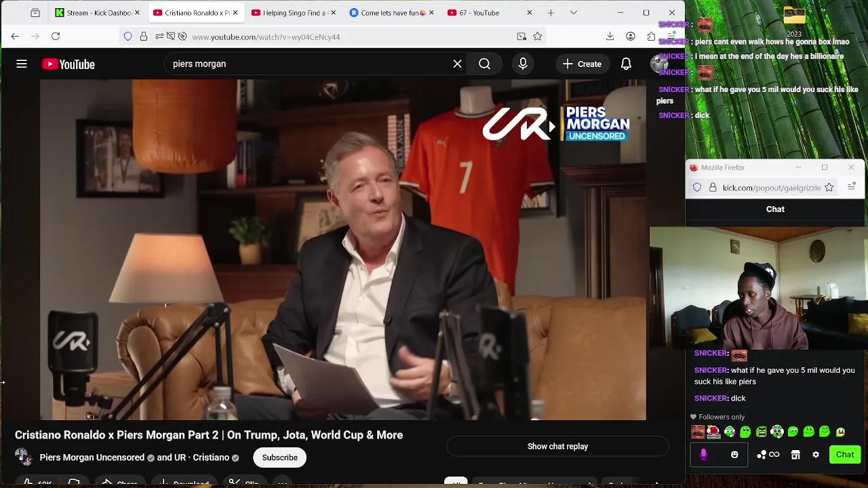Open the Kick shop icon beside settings
868x488 pixels.
click(x=795, y=455)
